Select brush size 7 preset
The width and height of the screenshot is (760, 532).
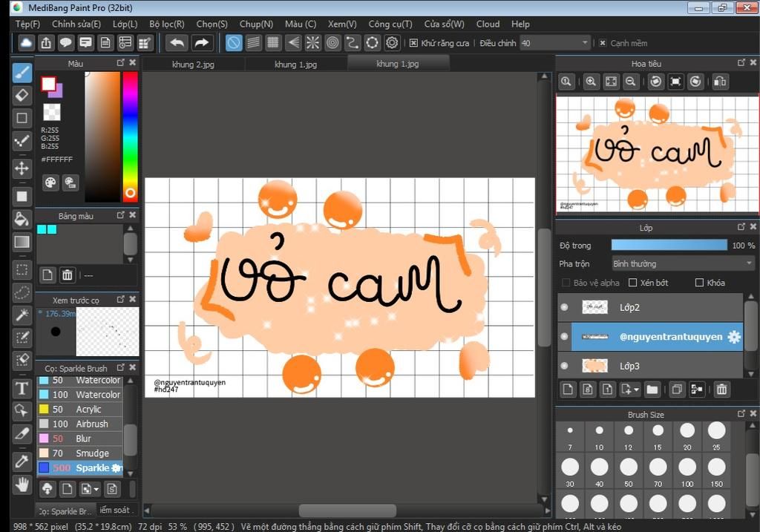coord(570,435)
